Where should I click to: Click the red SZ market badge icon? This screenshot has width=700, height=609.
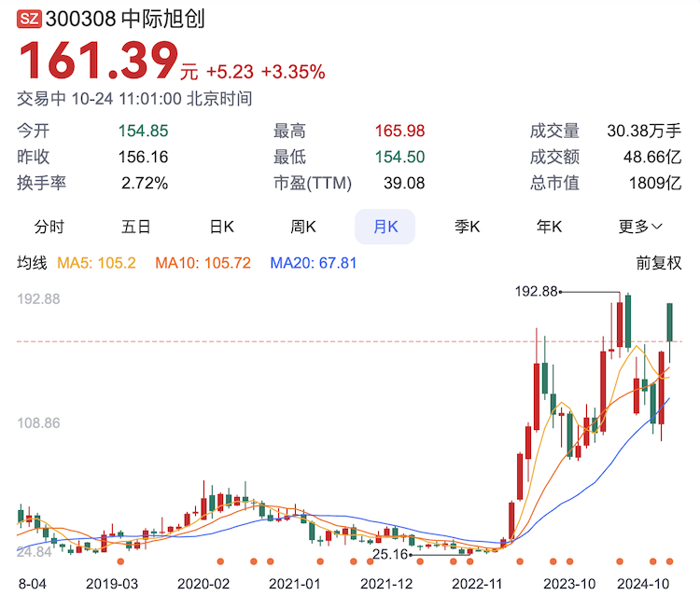[29, 20]
